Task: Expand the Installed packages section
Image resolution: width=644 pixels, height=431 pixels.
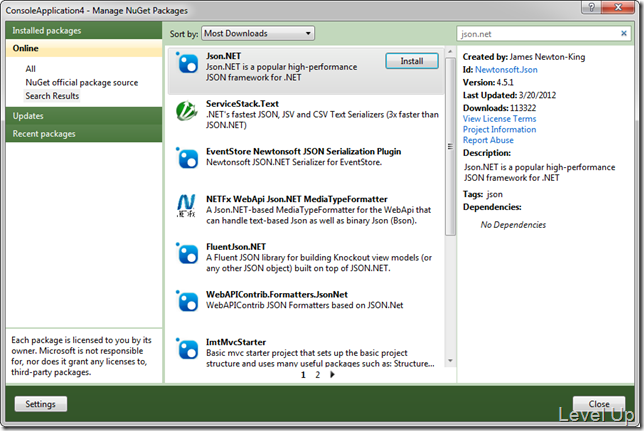Action: click(x=84, y=30)
